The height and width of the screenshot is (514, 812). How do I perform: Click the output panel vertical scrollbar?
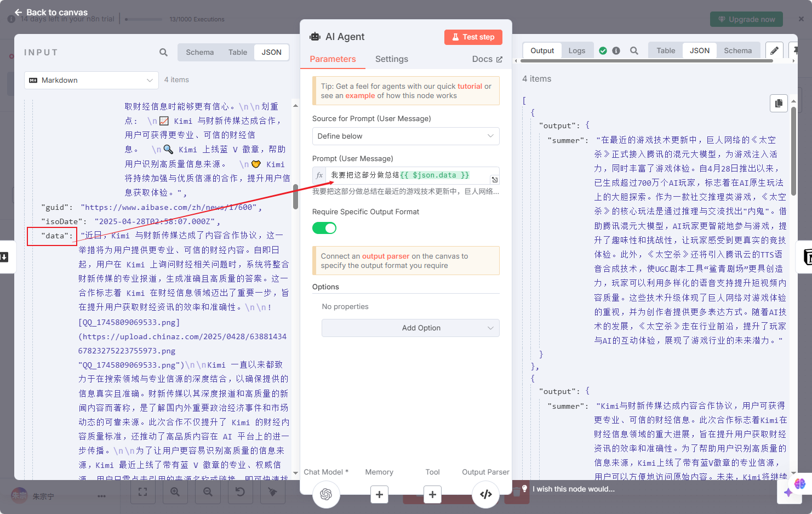click(793, 151)
